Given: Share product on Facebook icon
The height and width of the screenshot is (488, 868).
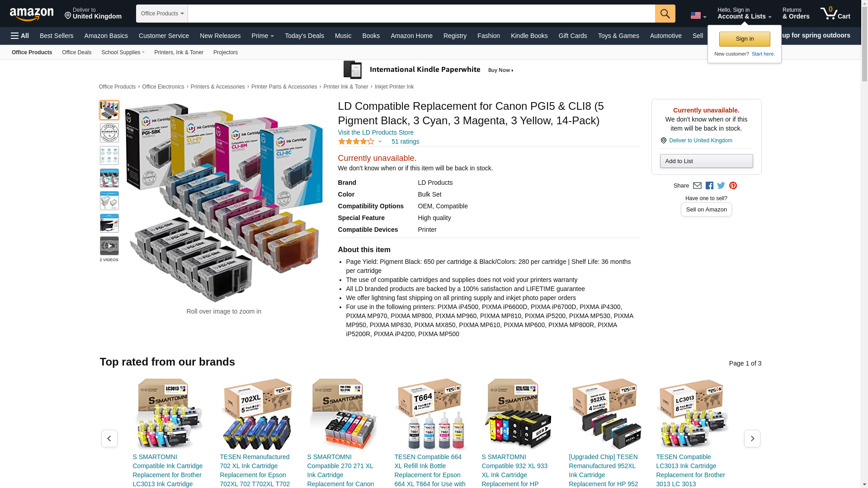Looking at the screenshot, I should 709,186.
